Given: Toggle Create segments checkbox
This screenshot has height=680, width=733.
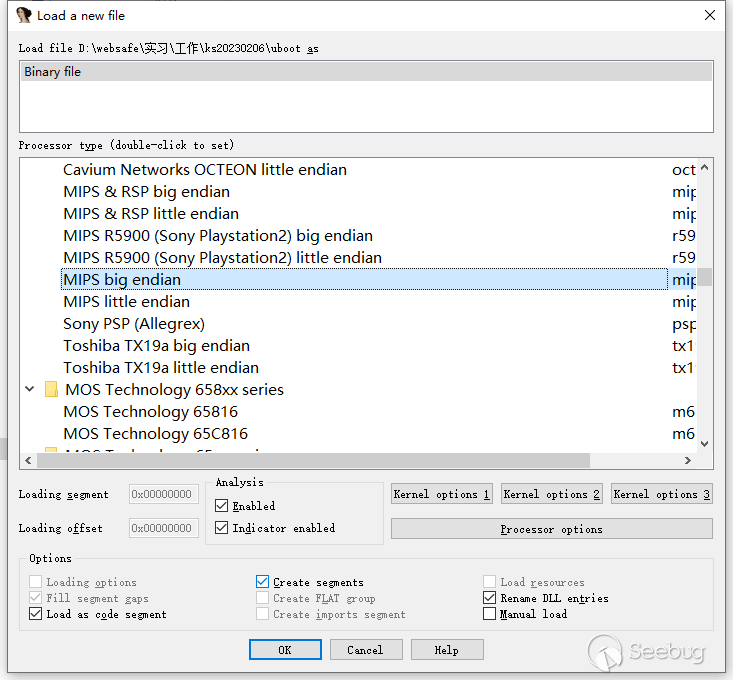Looking at the screenshot, I should 262,581.
